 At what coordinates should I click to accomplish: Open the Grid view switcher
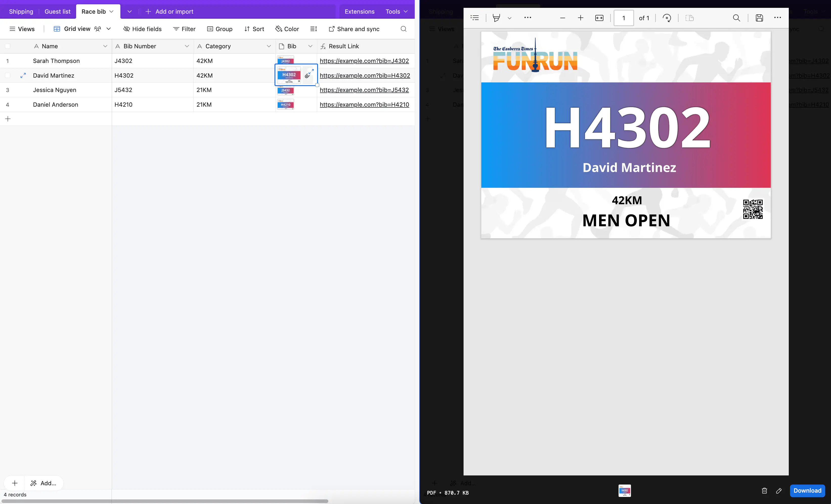(77, 29)
